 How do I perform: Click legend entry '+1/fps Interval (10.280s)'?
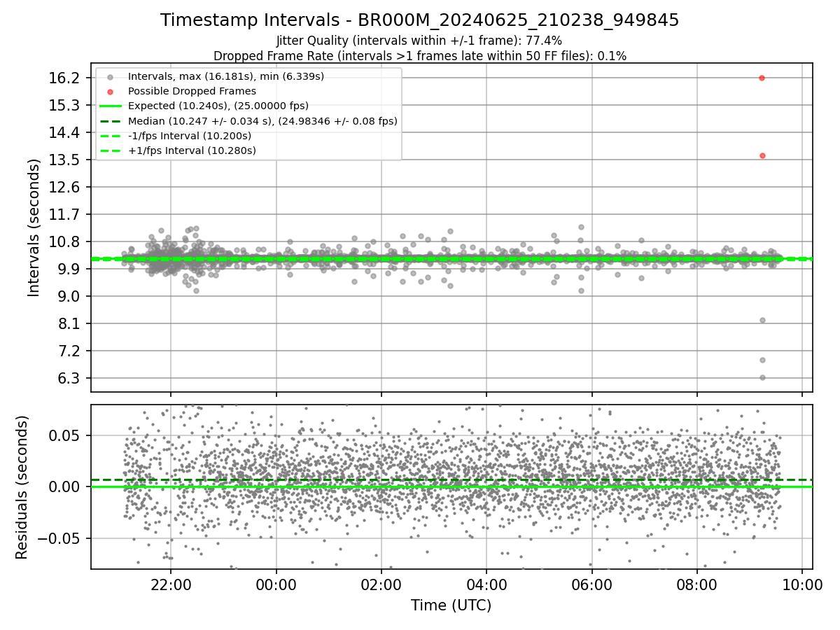(192, 150)
